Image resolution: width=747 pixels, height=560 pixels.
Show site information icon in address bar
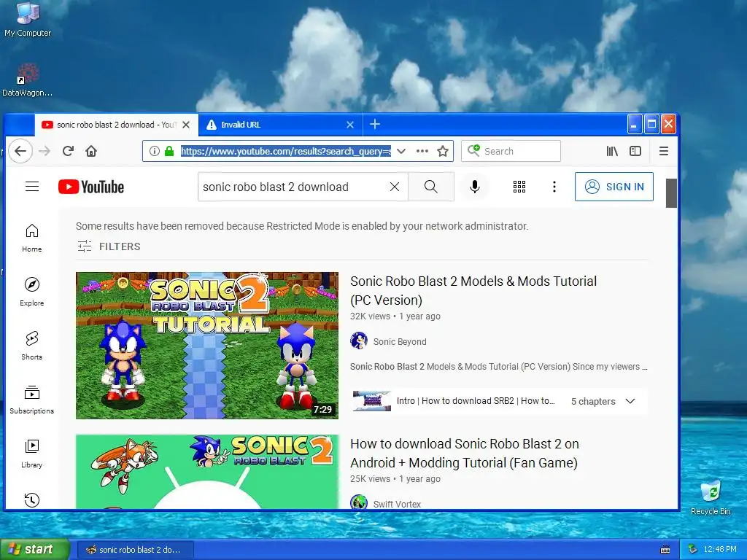point(155,151)
